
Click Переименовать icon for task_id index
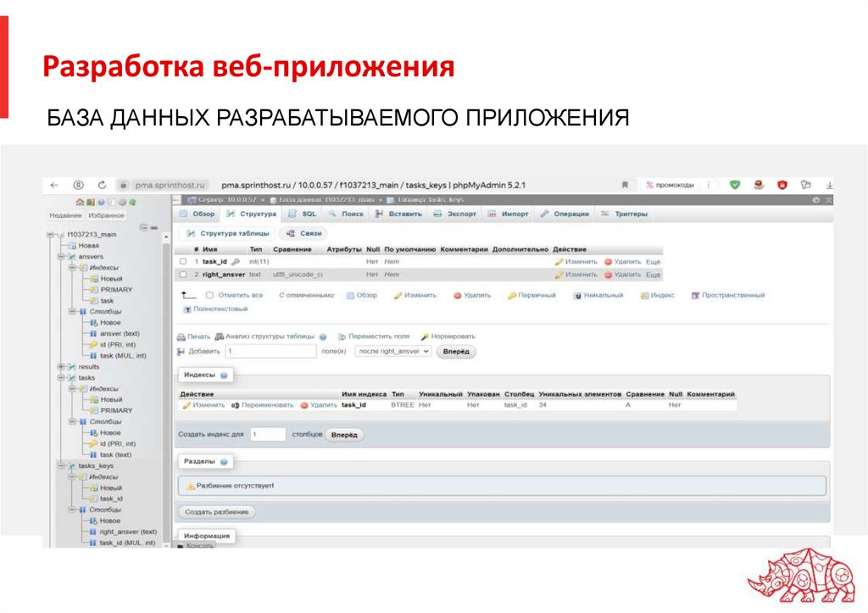click(x=234, y=404)
